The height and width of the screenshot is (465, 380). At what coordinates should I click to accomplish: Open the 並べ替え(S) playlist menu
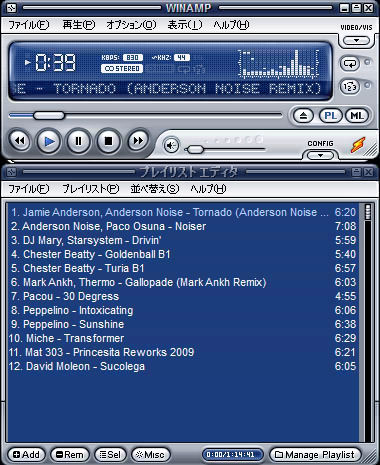[x=155, y=189]
